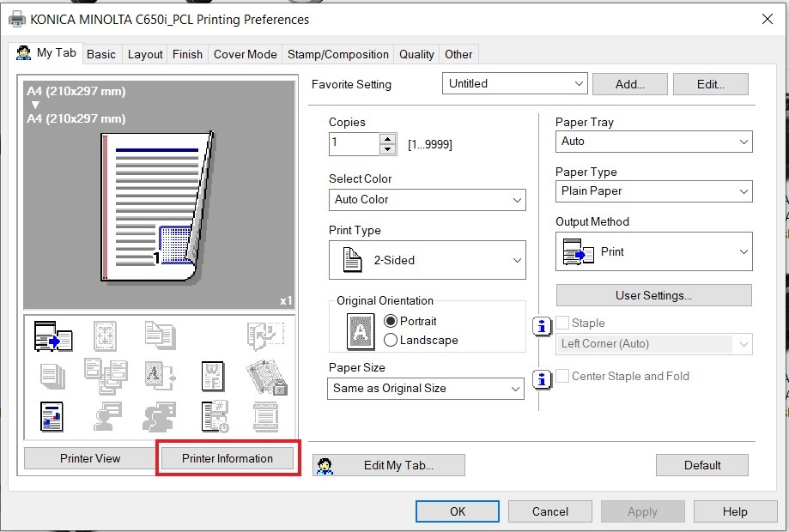Select Portrait orientation
The width and height of the screenshot is (789, 532).
point(391,321)
